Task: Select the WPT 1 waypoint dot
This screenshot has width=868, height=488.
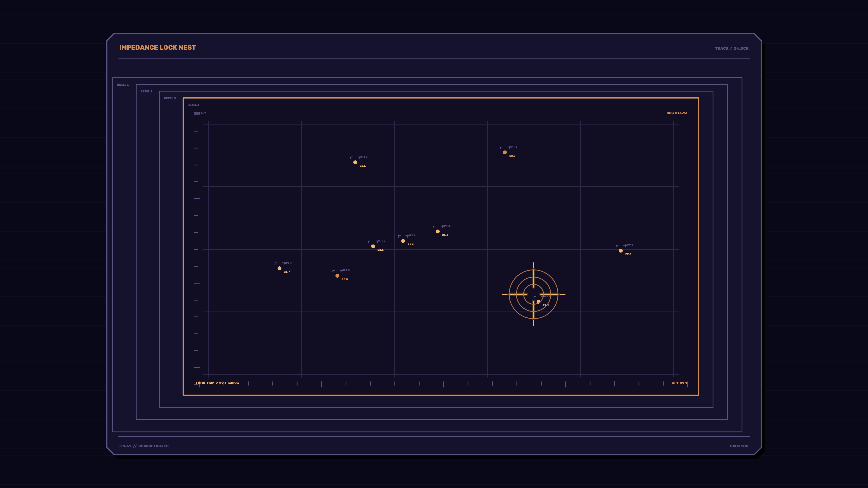Action: click(x=621, y=251)
